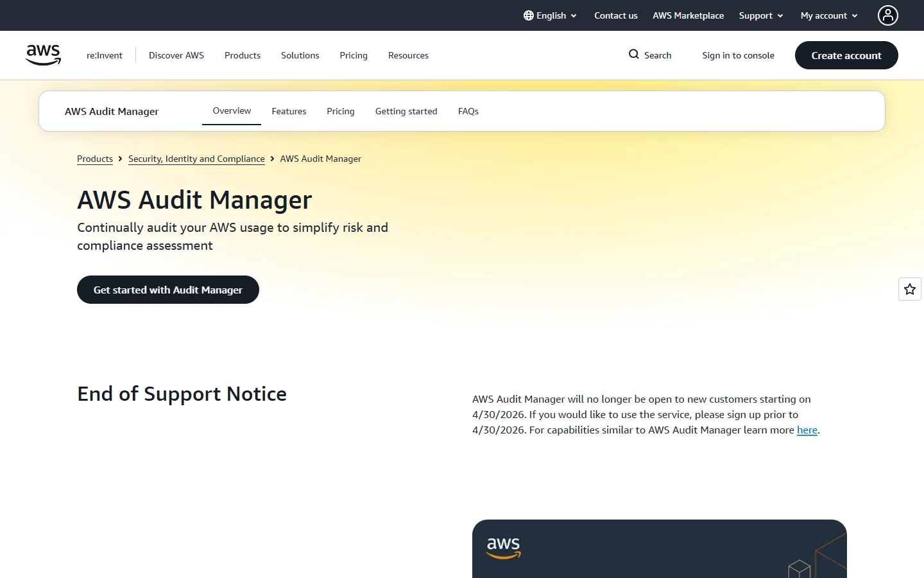The width and height of the screenshot is (924, 578).
Task: Open the Products menu in main navigation
Action: 243,55
